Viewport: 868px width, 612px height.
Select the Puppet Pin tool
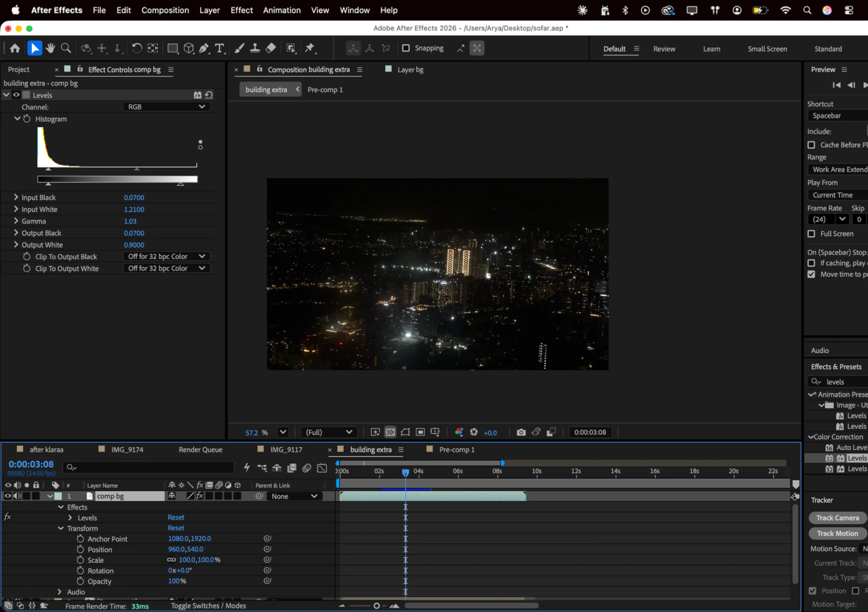coord(309,48)
